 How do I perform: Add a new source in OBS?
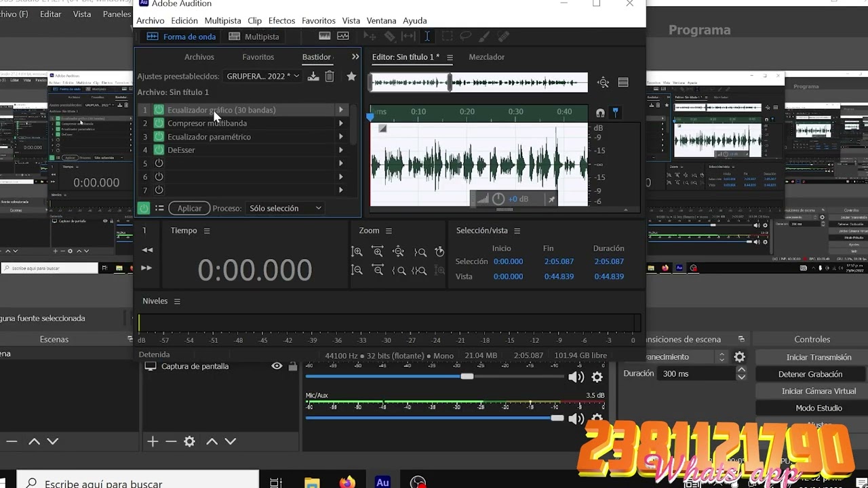point(153,441)
